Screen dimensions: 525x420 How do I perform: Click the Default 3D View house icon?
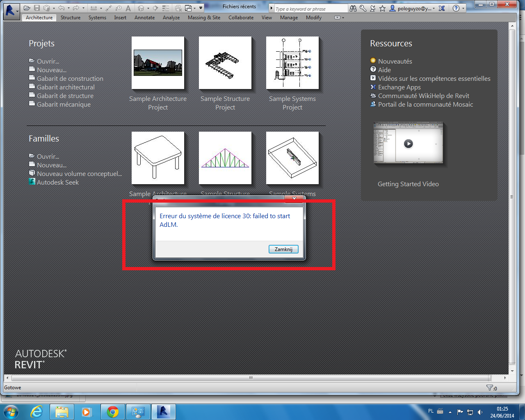pos(141,8)
